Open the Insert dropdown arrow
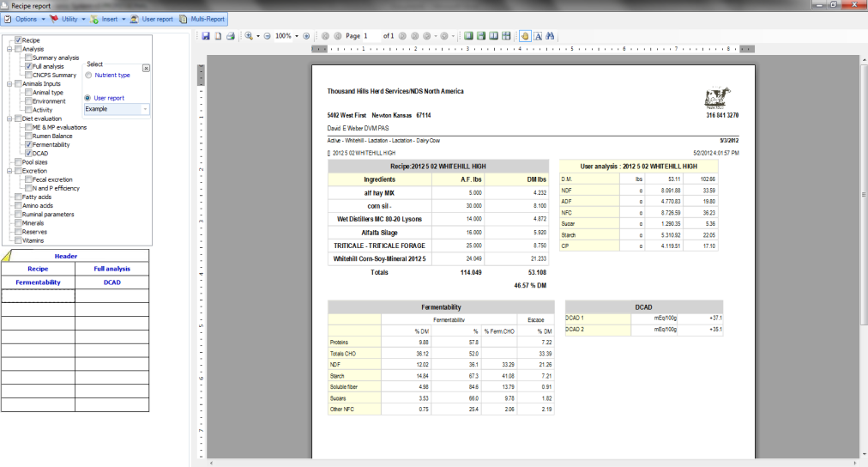The image size is (868, 467). coord(124,20)
